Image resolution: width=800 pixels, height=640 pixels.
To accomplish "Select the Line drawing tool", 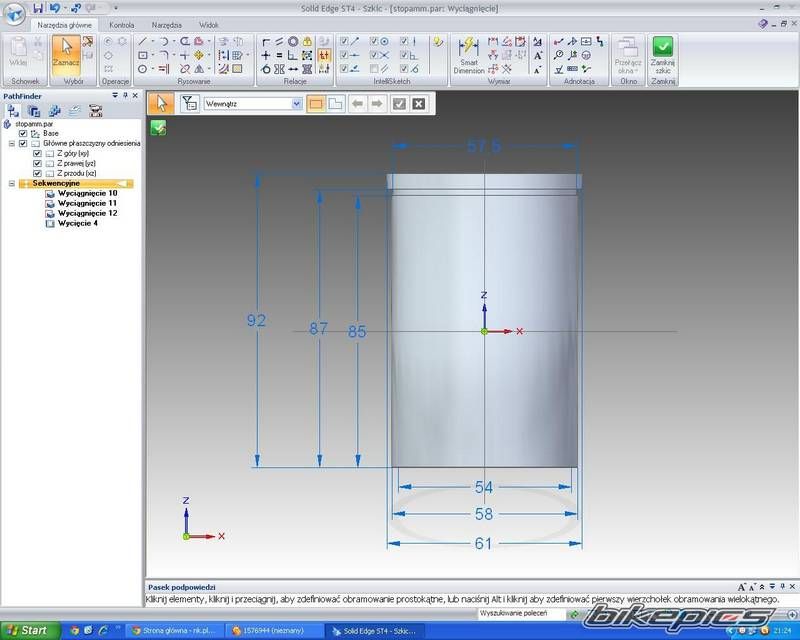I will 143,42.
